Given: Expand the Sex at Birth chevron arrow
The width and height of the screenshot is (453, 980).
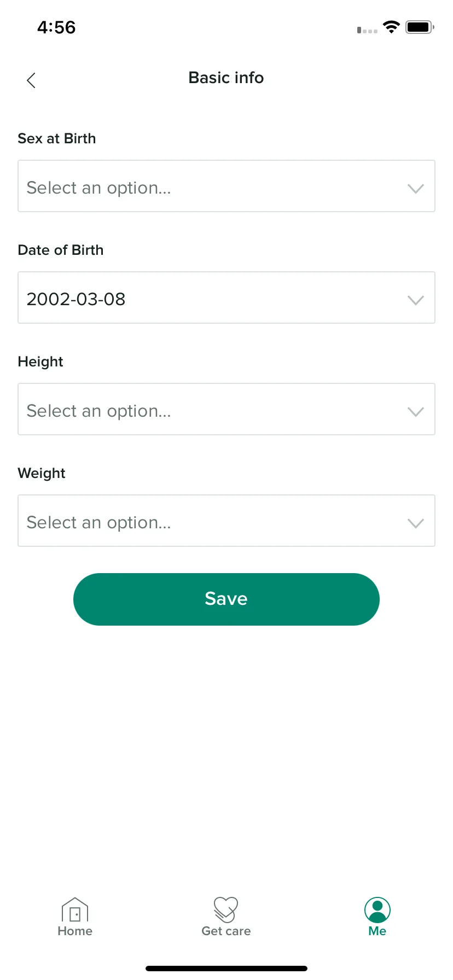Looking at the screenshot, I should (416, 189).
